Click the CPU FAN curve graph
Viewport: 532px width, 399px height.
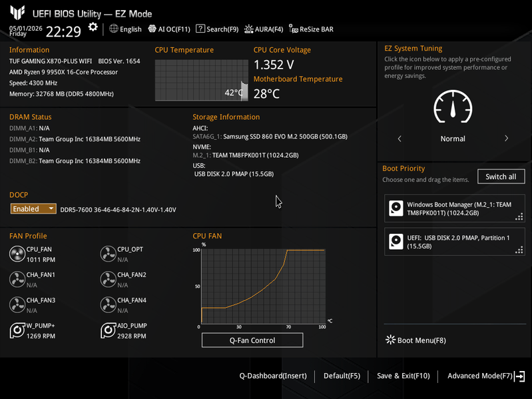coord(263,286)
